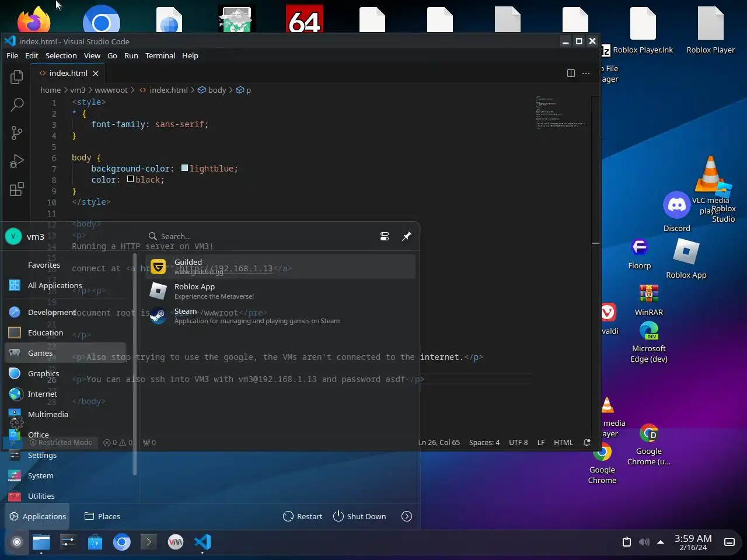Viewport: 747px width, 560px height.
Task: Open the Selection menu in VS Code
Action: (x=61, y=55)
